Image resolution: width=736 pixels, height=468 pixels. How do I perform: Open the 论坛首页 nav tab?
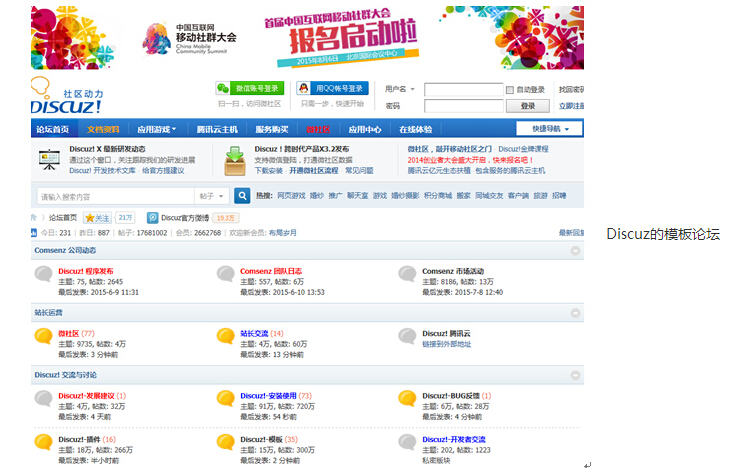tap(53, 129)
